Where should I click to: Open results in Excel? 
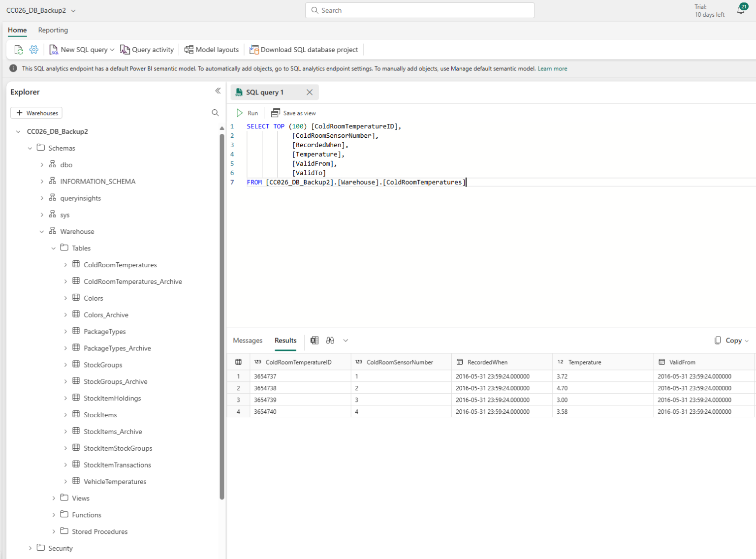coord(315,340)
